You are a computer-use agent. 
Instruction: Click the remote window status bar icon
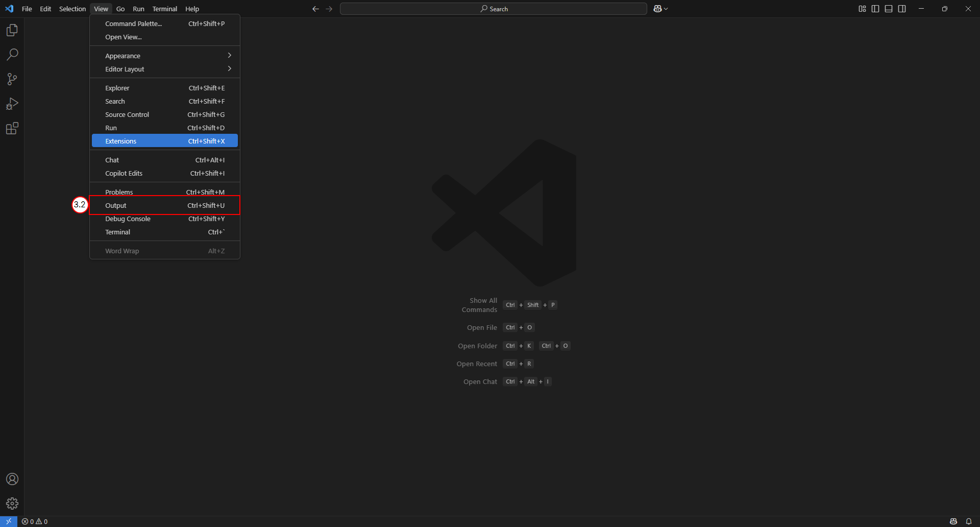pos(9,521)
